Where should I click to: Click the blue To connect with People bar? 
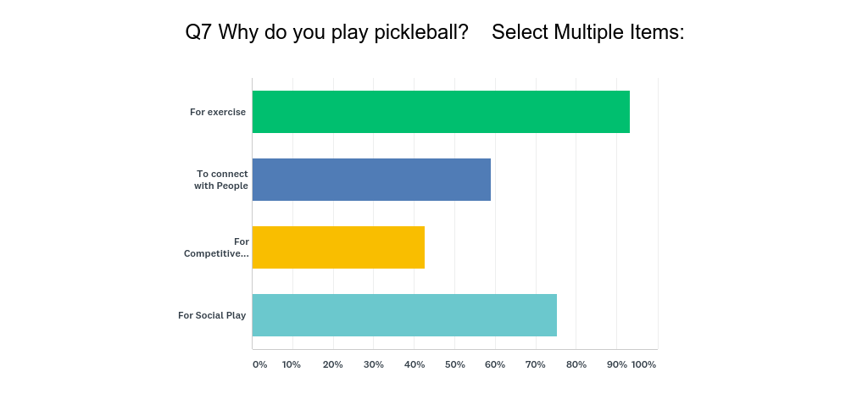pos(371,180)
